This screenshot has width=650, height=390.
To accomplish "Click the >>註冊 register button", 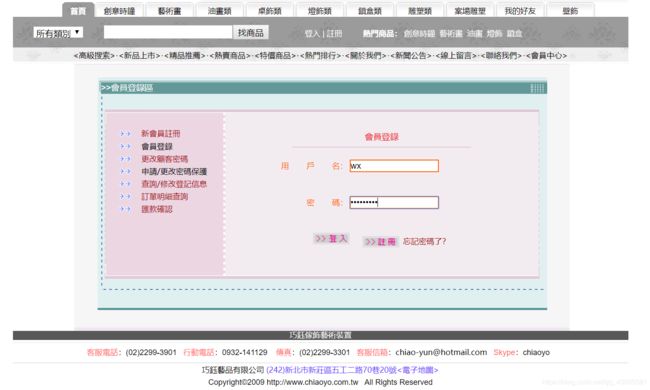I will coord(381,242).
